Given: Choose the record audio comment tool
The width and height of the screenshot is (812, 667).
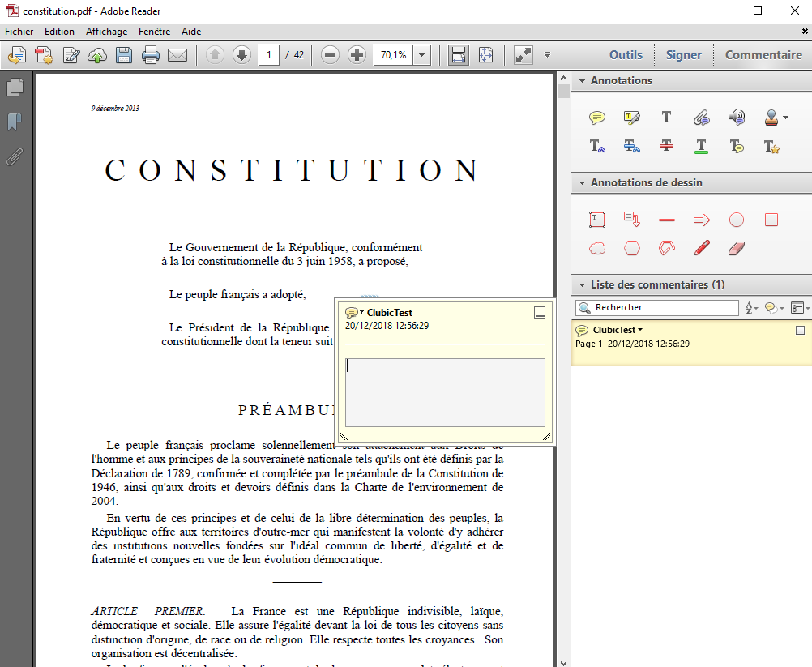Looking at the screenshot, I should (x=736, y=118).
